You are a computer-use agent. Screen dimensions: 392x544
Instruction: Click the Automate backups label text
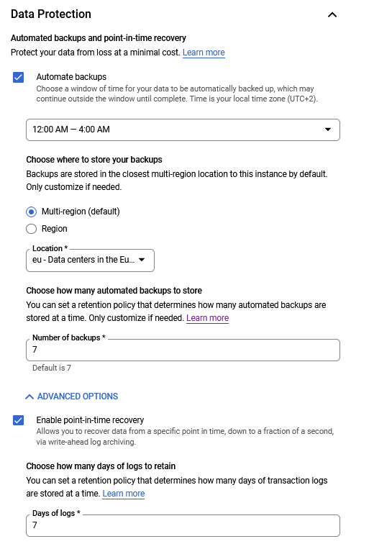click(71, 77)
